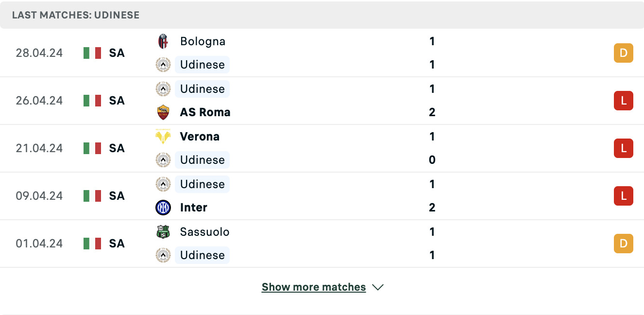
Task: Select the Inter team name
Action: click(x=194, y=208)
